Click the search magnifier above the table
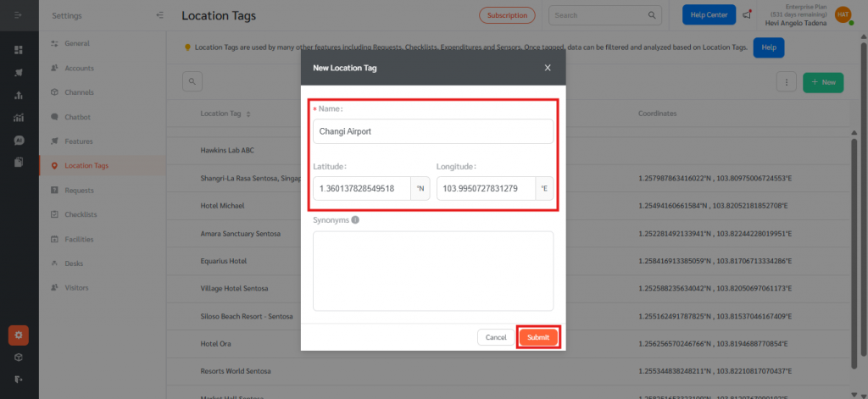Image resolution: width=868 pixels, height=399 pixels. coord(193,81)
